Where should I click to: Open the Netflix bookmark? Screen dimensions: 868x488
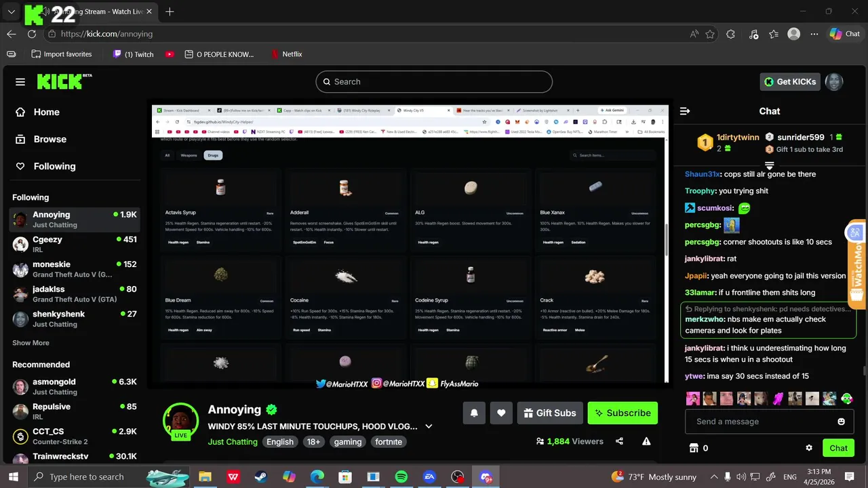click(x=286, y=54)
